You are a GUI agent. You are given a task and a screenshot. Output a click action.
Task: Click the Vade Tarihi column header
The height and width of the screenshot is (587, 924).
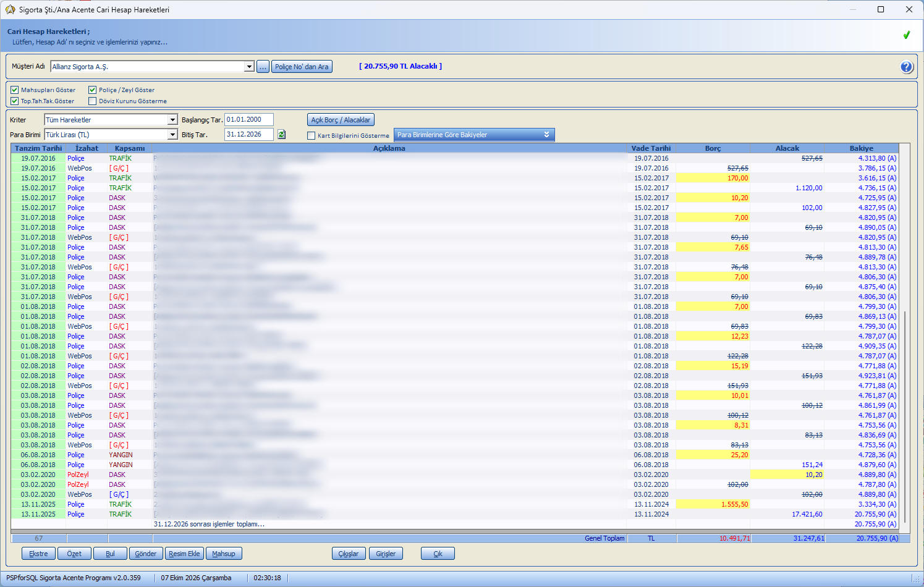[651, 148]
